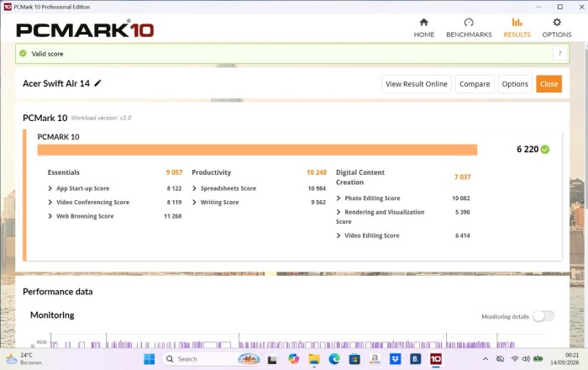Click the battery status icon
The height and width of the screenshot is (370, 588).
coord(538,359)
